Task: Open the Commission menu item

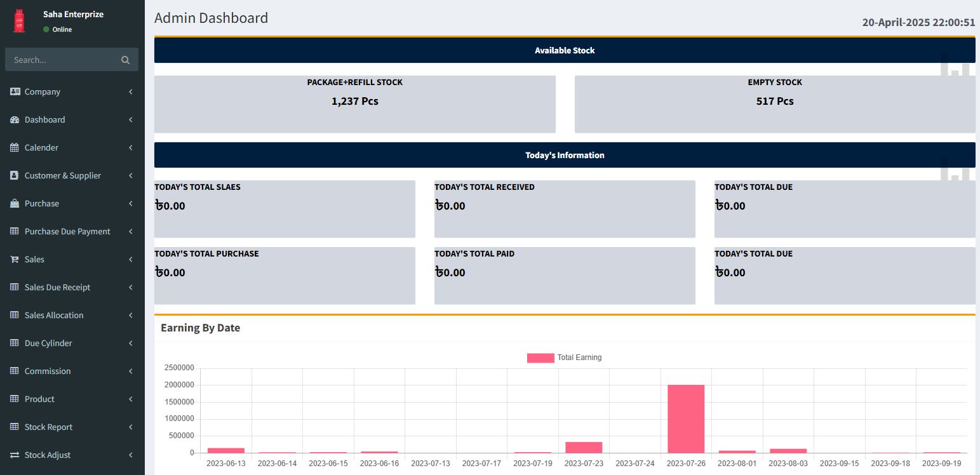Action: click(72, 371)
